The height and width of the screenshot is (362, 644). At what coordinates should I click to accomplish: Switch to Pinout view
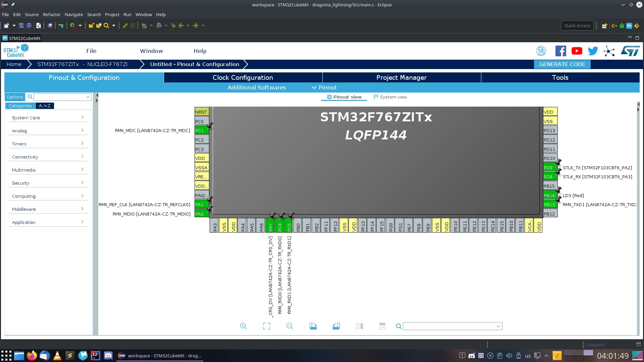(x=344, y=97)
